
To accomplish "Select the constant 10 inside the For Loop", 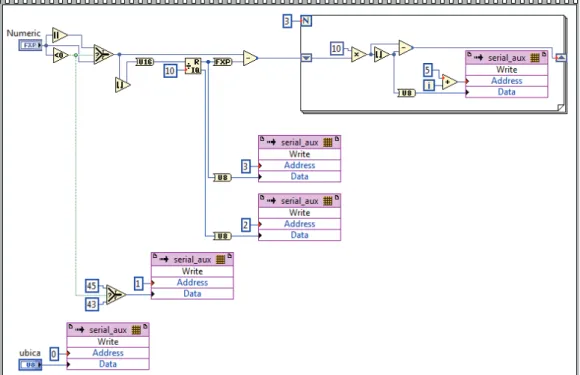I will [x=337, y=48].
